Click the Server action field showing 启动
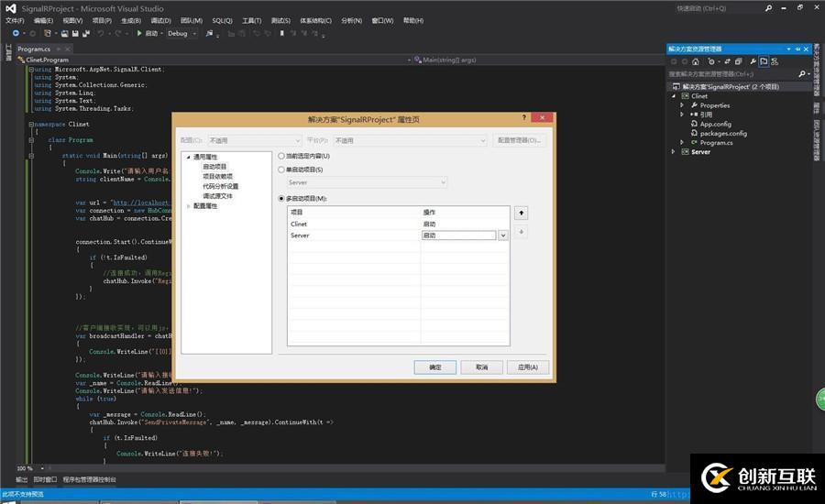 458,236
